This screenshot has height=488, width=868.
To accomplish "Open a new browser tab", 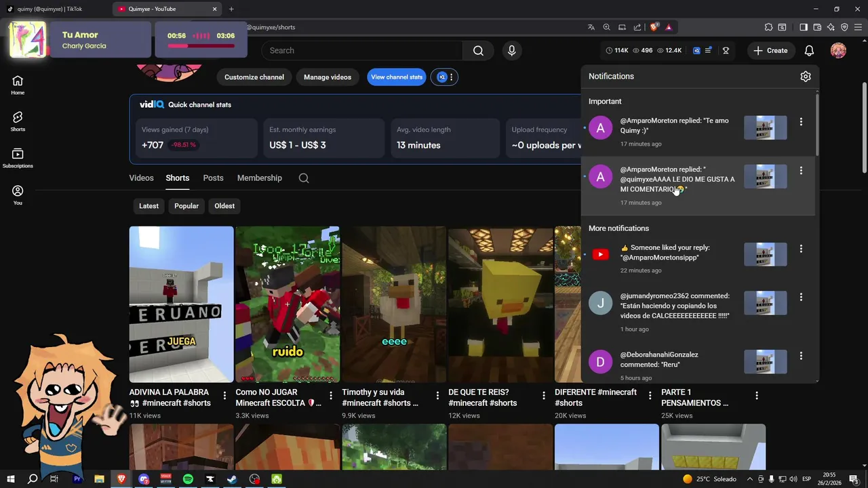I will tap(231, 9).
